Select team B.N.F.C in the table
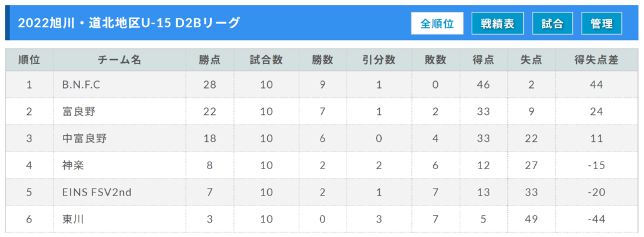This screenshot has height=237, width=644. pos(81,85)
